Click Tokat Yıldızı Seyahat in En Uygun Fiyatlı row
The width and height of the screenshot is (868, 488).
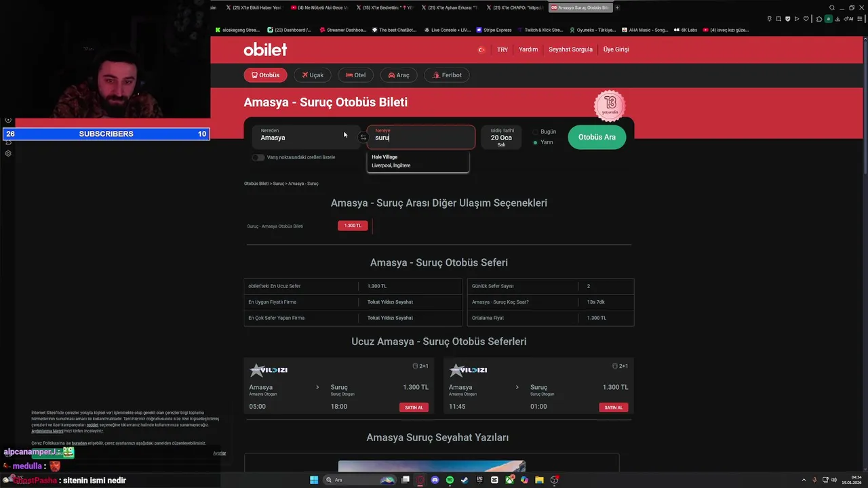pyautogui.click(x=390, y=302)
